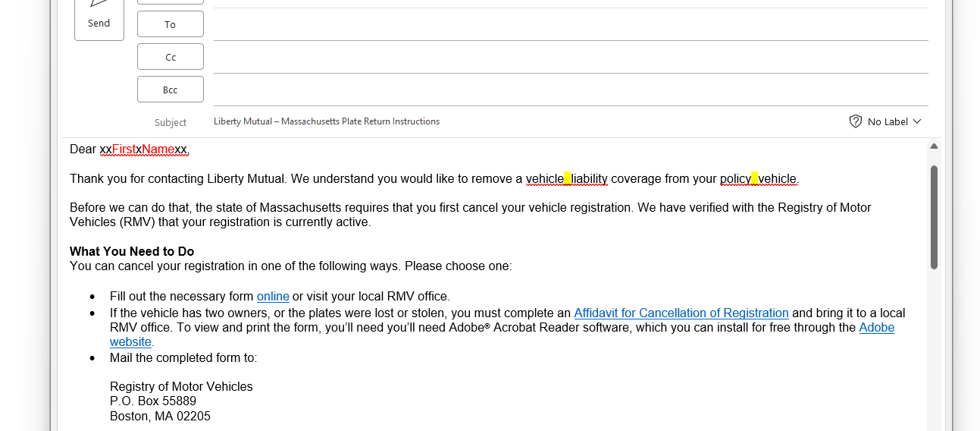This screenshot has height=431, width=980.
Task: Open the Bcc recipients picker
Action: tap(171, 90)
